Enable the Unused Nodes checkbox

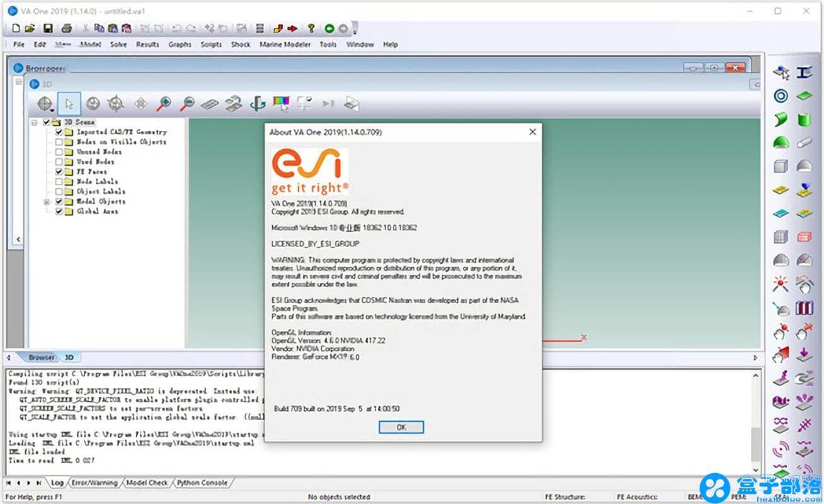59,152
